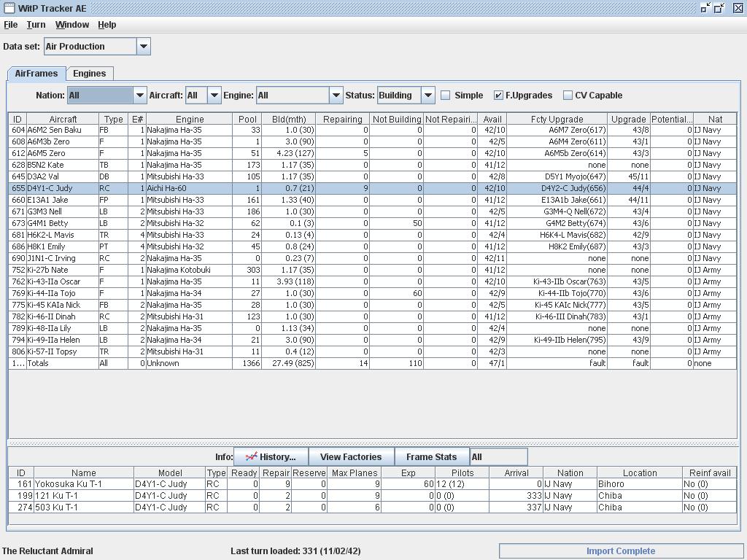This screenshot has height=560, width=747.
Task: Select the B5N2 Kate row
Action: (373, 165)
